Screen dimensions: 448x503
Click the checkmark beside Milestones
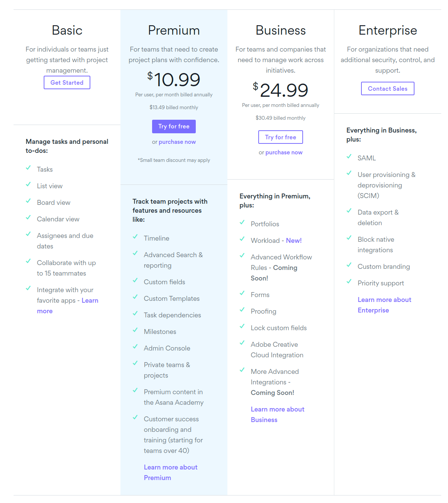(136, 330)
